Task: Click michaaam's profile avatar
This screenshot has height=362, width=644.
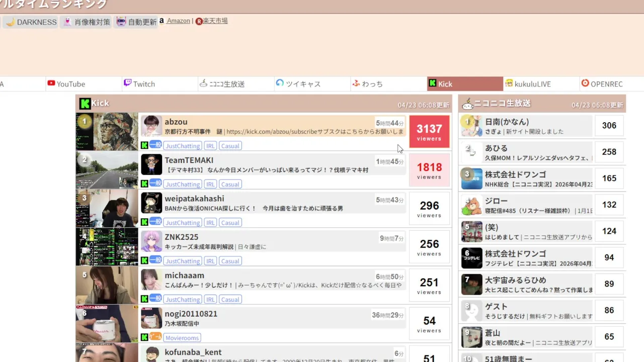Action: coord(151,280)
